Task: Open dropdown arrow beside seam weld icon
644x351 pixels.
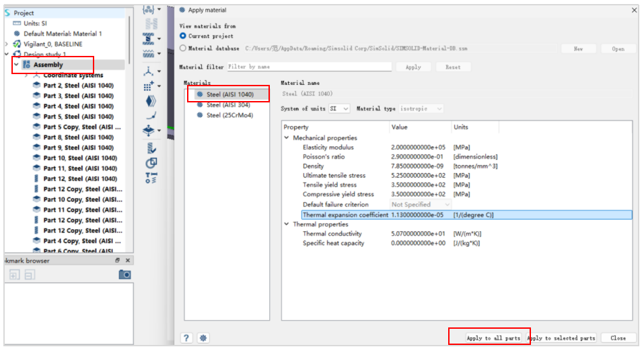Action: 159,54
